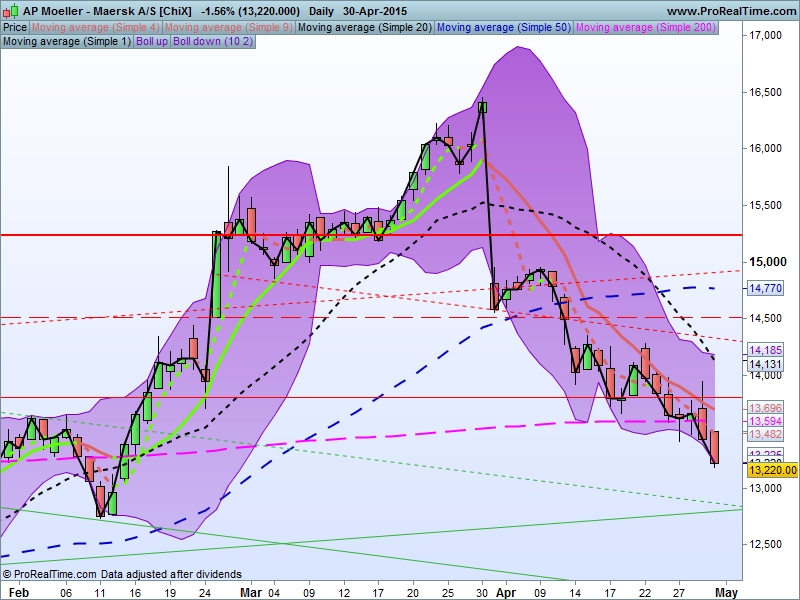This screenshot has width=800, height=600.
Task: Click the candlestick icon beside AP Moeller title
Action: coord(11,10)
